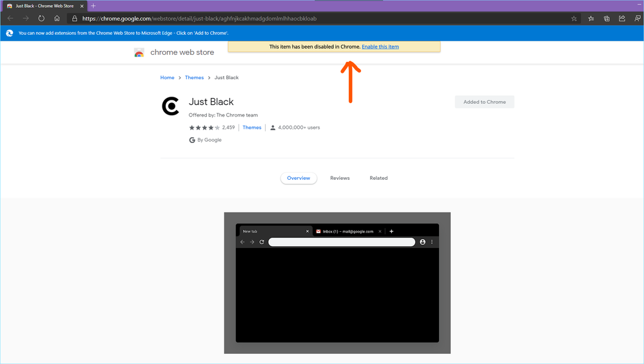Click the Edge add-extensions notification message
The width and height of the screenshot is (644, 364).
point(123,34)
